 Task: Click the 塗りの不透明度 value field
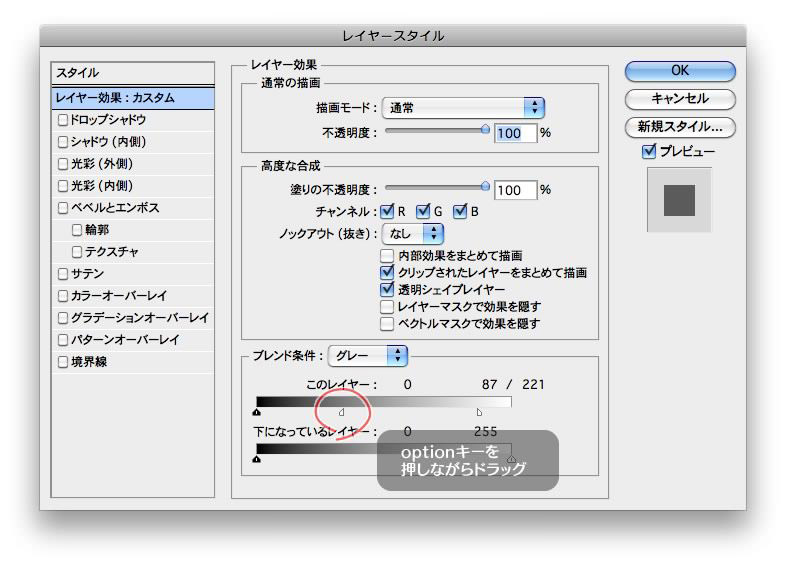pyautogui.click(x=515, y=190)
